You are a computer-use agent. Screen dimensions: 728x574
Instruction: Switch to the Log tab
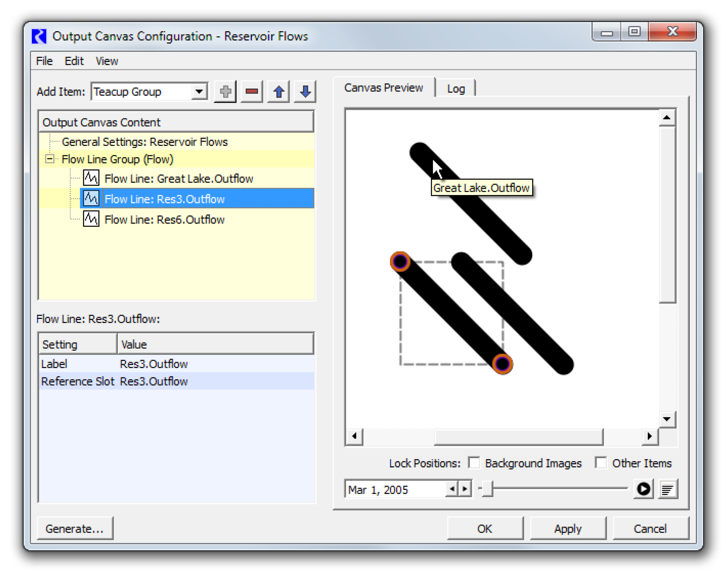pyautogui.click(x=456, y=89)
